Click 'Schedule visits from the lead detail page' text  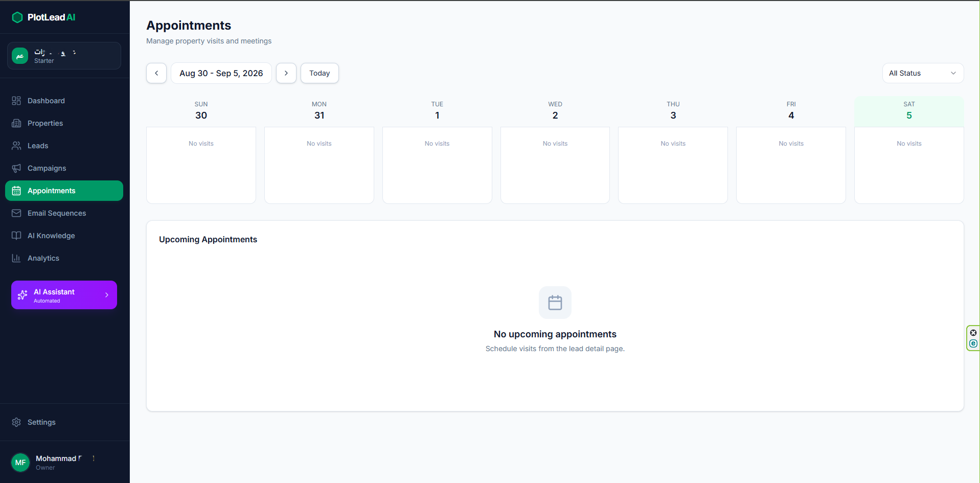[x=555, y=349]
